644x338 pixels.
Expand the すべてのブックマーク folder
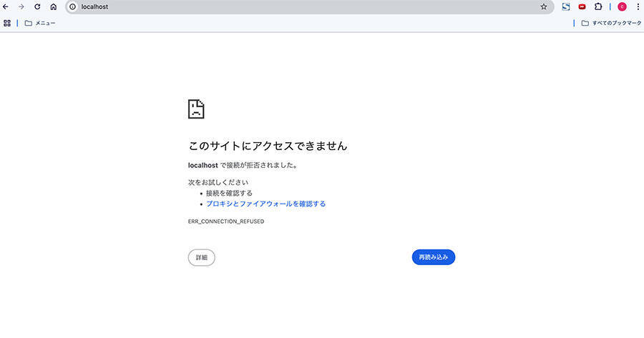(610, 23)
